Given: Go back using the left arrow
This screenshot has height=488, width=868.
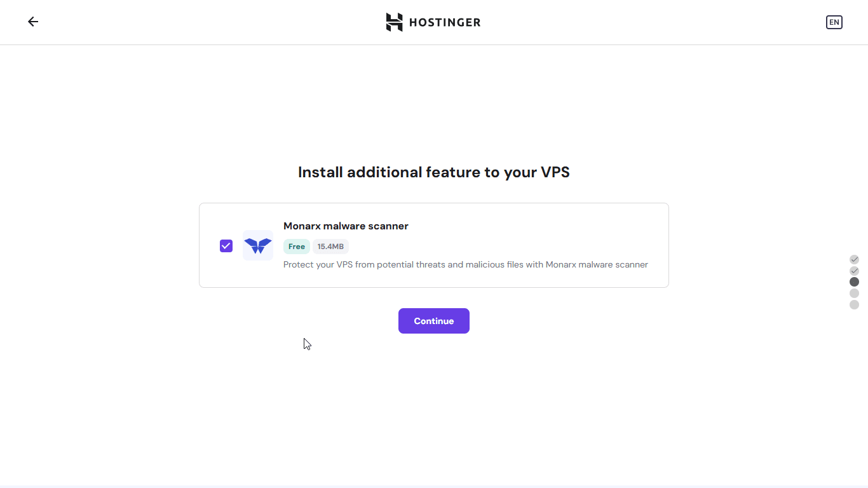Looking at the screenshot, I should pos(33,22).
